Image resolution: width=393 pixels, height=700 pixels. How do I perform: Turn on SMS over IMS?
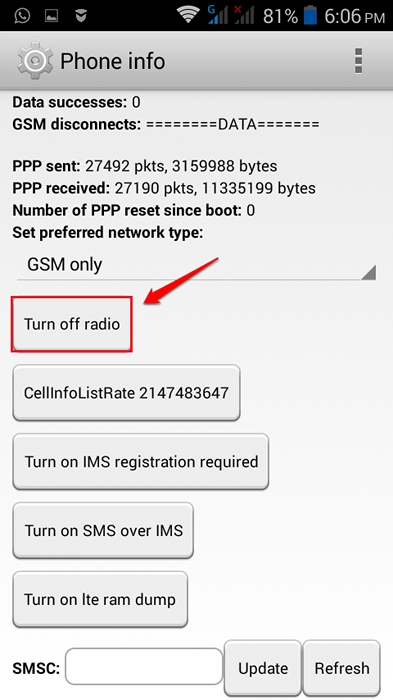[103, 530]
